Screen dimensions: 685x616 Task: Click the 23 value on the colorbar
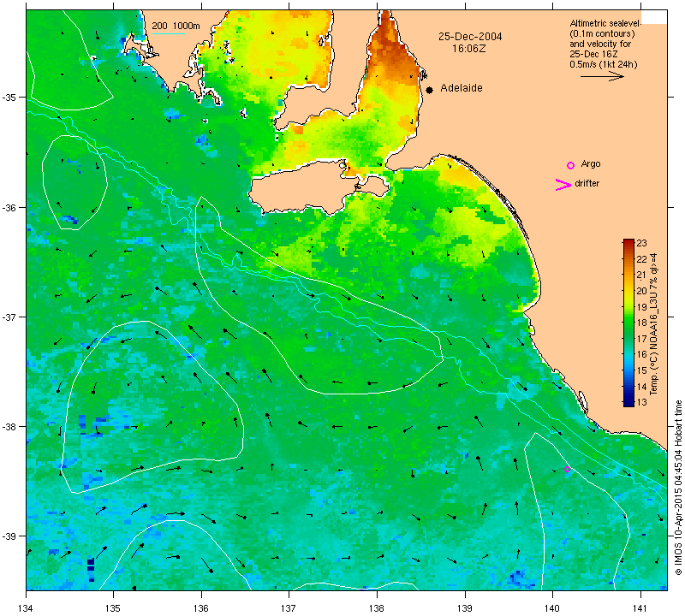click(641, 243)
